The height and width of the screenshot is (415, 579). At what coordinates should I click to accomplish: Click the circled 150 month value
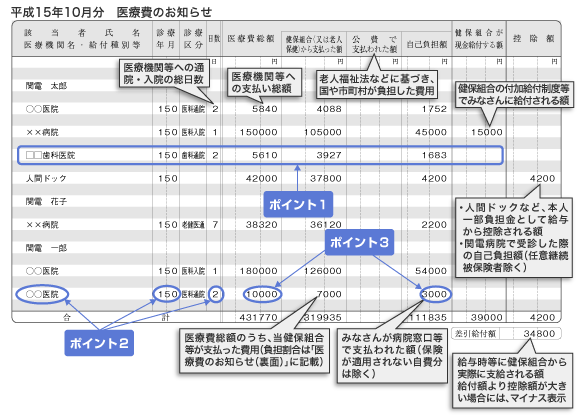(167, 294)
